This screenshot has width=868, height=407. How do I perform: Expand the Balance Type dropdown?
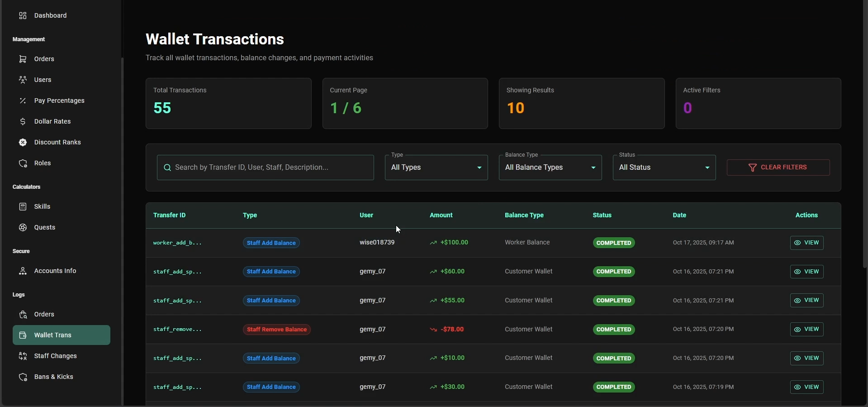[550, 168]
